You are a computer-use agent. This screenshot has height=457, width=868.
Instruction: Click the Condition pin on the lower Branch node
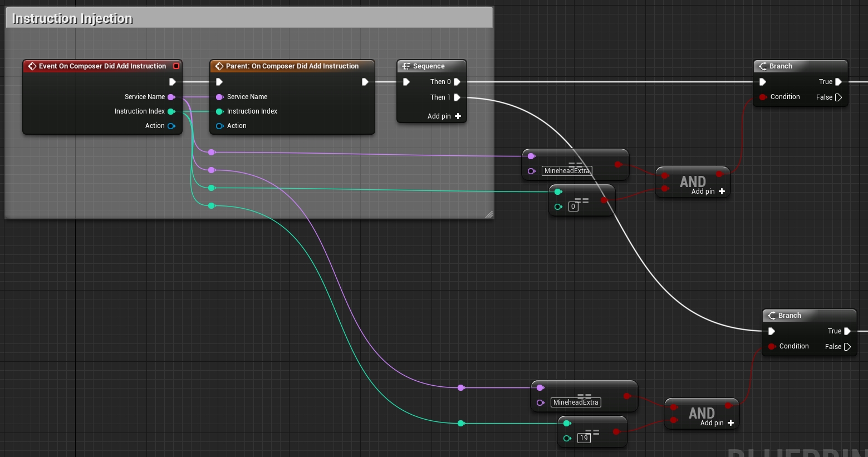[x=772, y=346]
